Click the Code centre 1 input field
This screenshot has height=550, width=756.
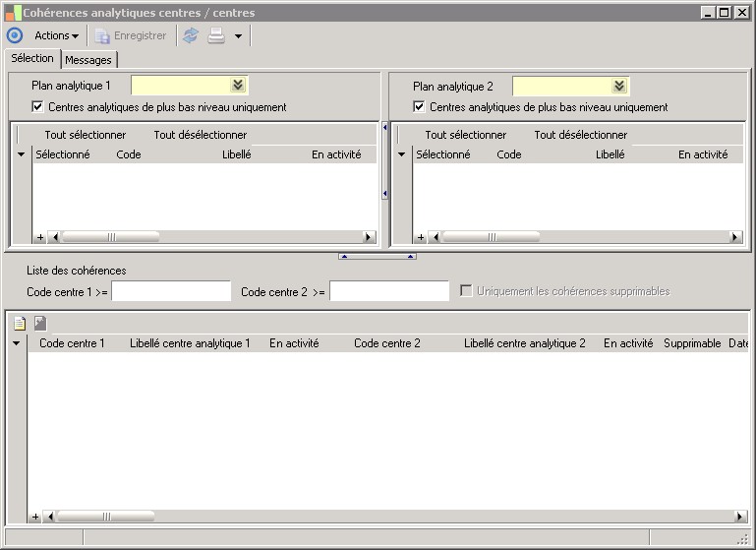tap(171, 291)
